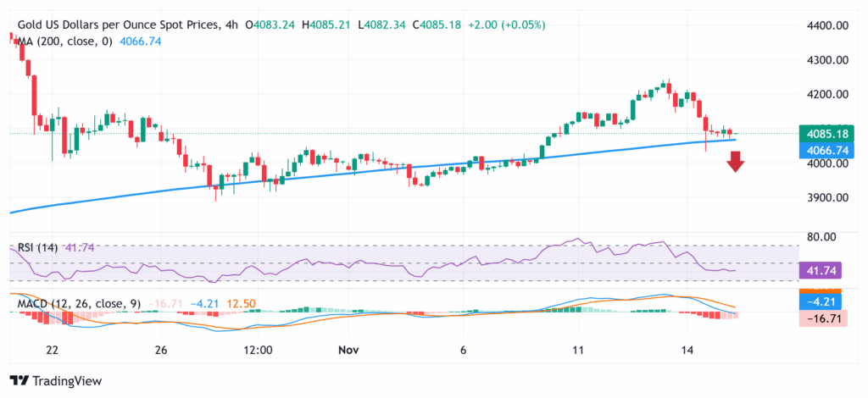868x398 pixels.
Task: Click the 12:00 label on time axis
Action: (257, 350)
